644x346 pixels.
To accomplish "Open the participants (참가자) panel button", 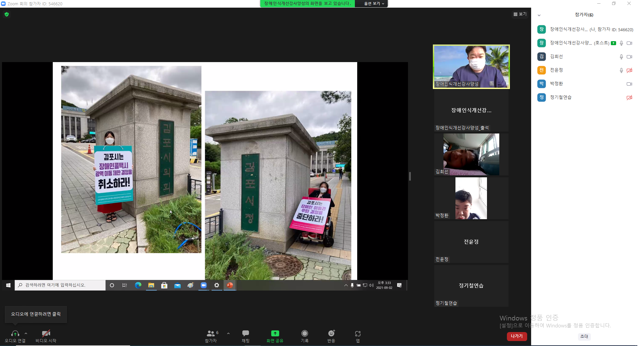I will click(x=211, y=336).
